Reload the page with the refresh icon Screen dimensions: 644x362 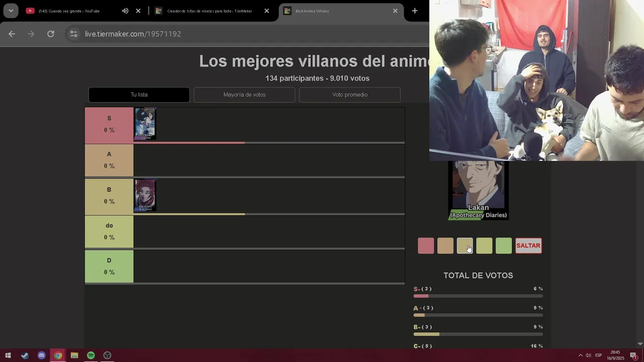point(51,34)
